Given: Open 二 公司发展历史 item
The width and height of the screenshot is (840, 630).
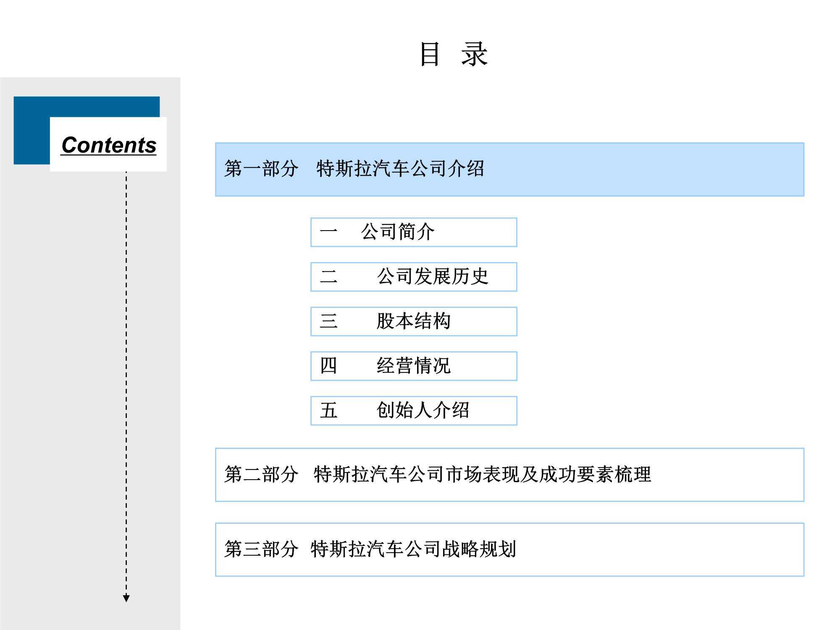Looking at the screenshot, I should 414,277.
